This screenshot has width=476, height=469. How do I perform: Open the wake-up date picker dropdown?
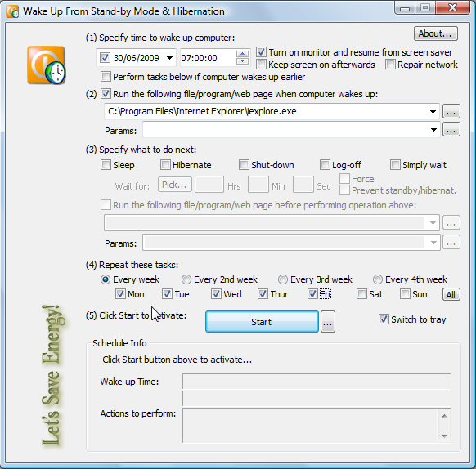coord(169,58)
